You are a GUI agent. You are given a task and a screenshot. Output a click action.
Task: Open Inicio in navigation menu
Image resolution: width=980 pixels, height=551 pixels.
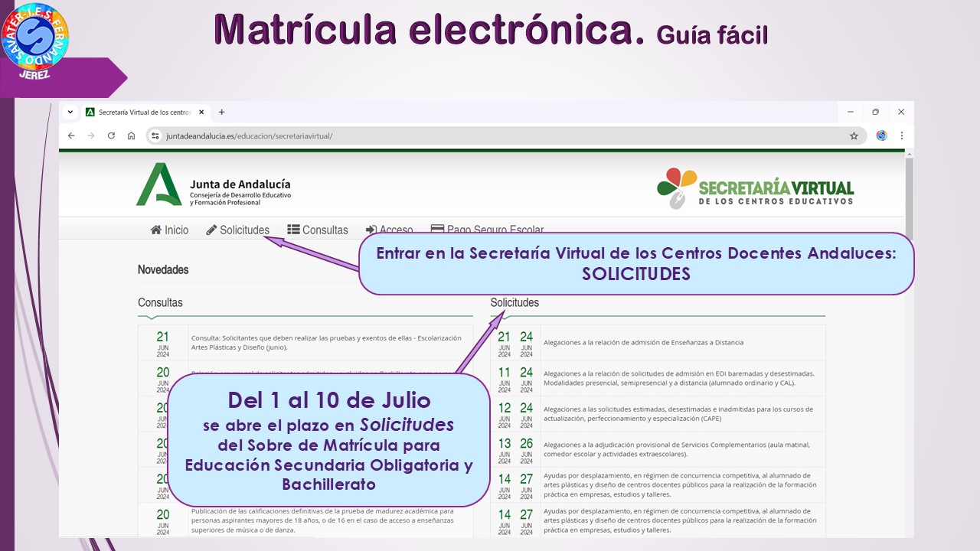tap(169, 230)
